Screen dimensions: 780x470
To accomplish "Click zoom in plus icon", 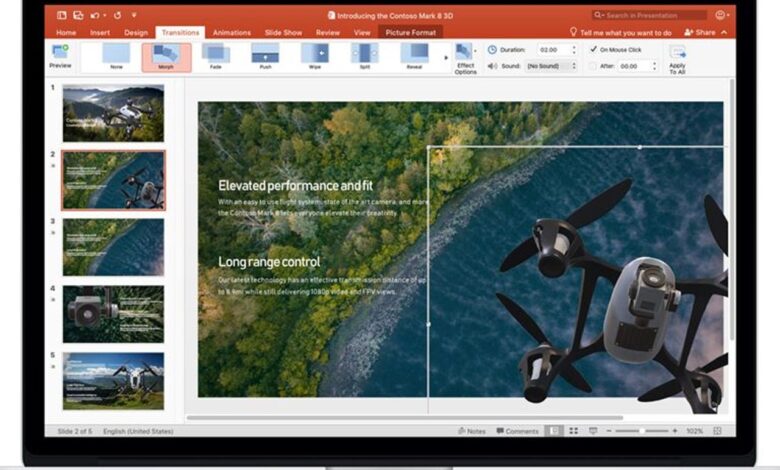I will click(675, 431).
